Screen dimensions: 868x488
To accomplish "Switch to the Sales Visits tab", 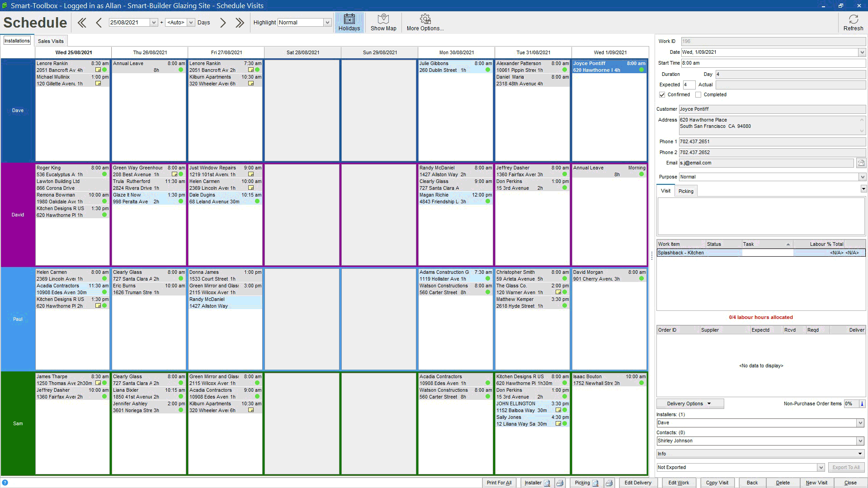I will (51, 41).
